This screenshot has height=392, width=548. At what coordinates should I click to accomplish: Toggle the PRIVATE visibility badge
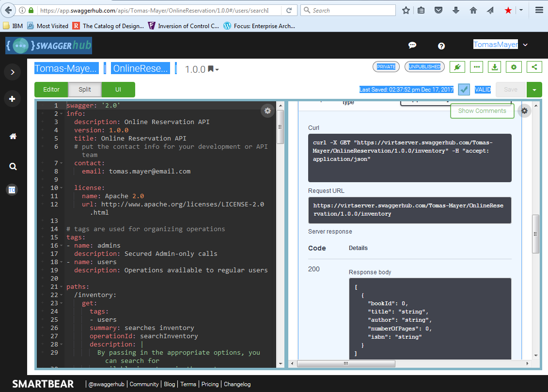[x=386, y=67]
